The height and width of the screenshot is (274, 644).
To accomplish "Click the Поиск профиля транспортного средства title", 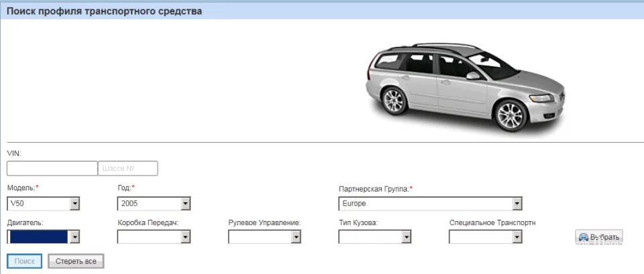I will point(105,11).
